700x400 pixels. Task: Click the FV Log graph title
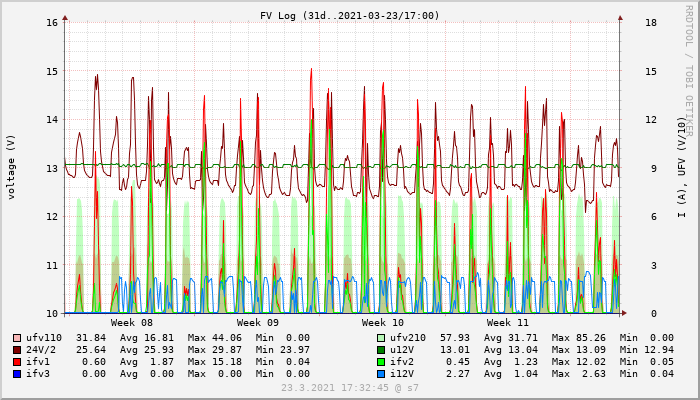349,16
